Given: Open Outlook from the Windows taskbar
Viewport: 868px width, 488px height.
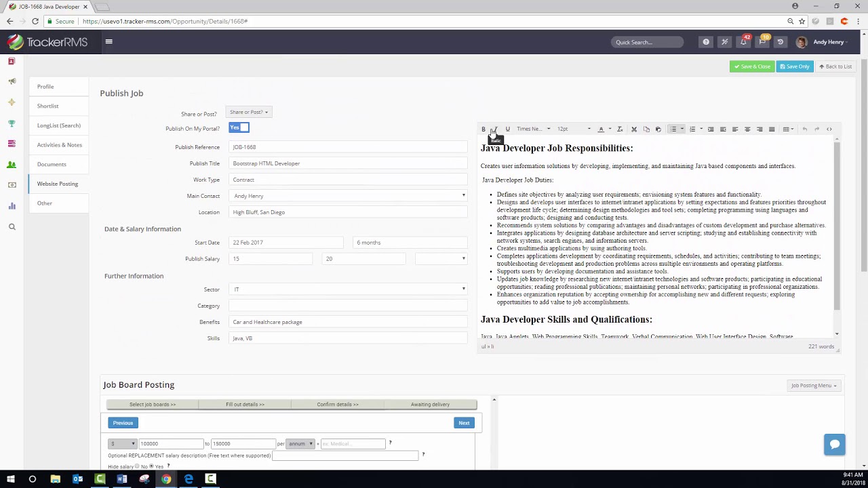Looking at the screenshot, I should tap(77, 479).
